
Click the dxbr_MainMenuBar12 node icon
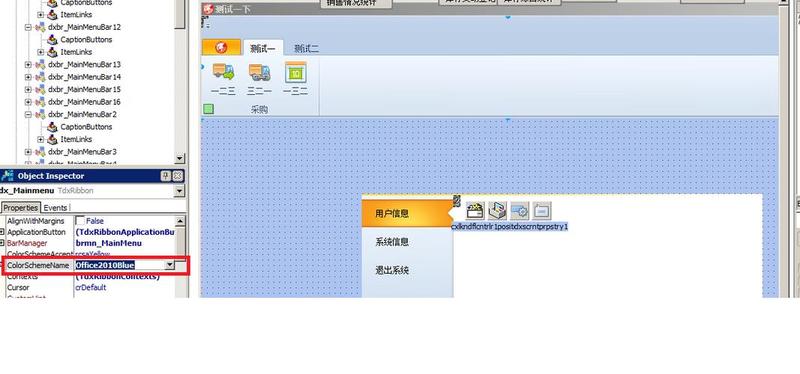[x=40, y=27]
